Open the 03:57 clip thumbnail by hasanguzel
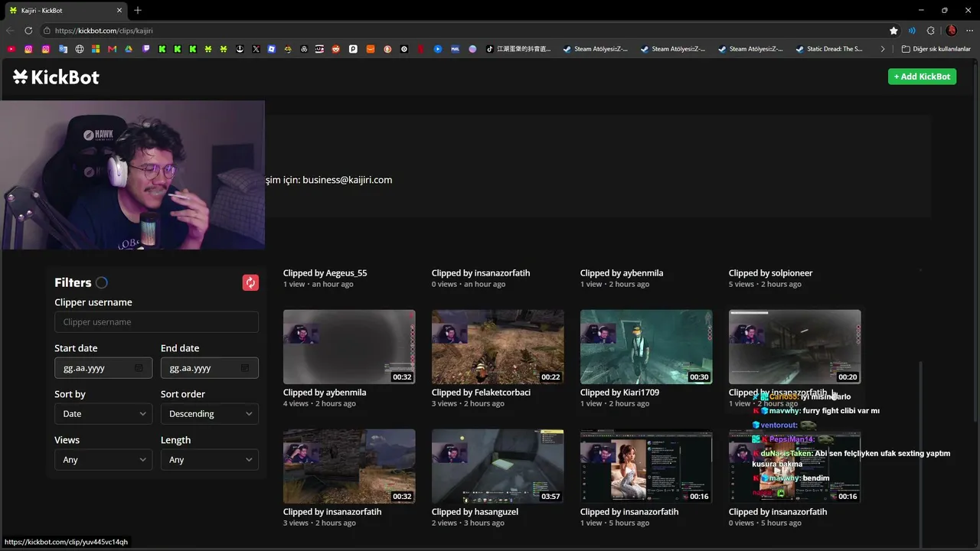Viewport: 980px width, 551px height. [x=498, y=466]
